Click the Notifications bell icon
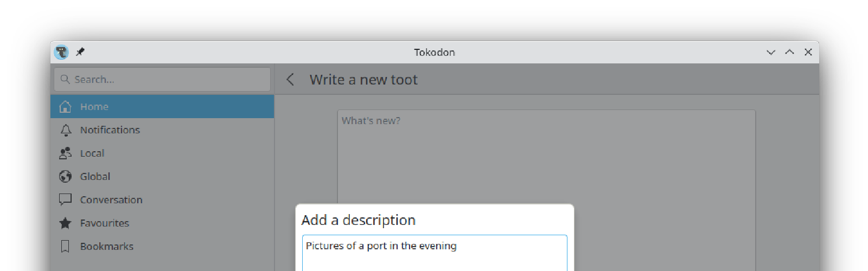The width and height of the screenshot is (868, 271). pyautogui.click(x=66, y=130)
